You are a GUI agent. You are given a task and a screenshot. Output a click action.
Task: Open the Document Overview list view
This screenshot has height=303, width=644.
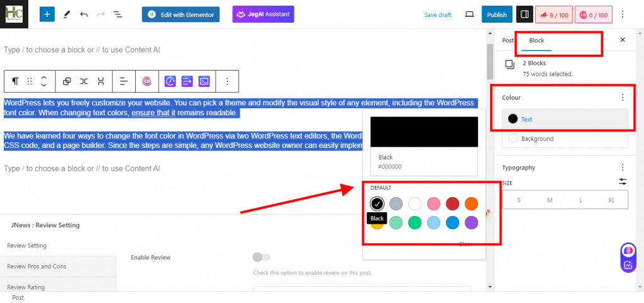coord(118,14)
